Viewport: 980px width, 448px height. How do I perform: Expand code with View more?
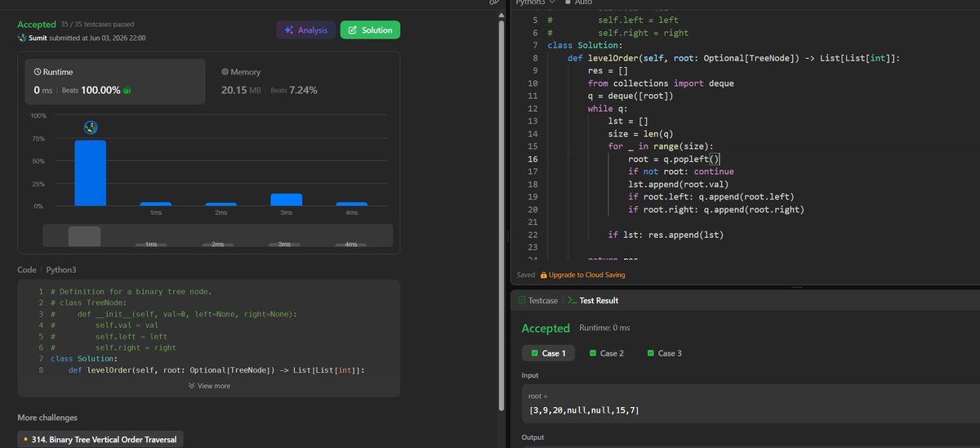210,386
